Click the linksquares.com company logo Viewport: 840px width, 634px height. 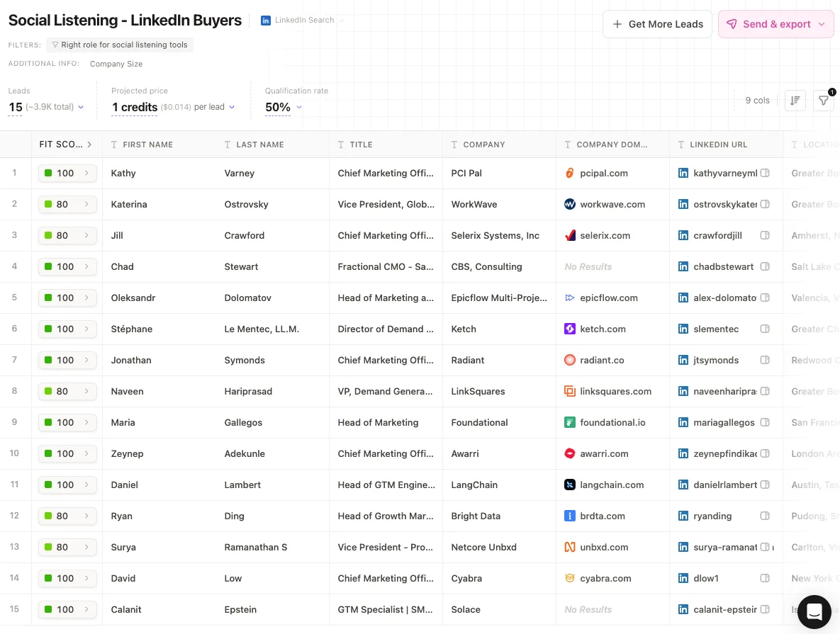pyautogui.click(x=570, y=392)
